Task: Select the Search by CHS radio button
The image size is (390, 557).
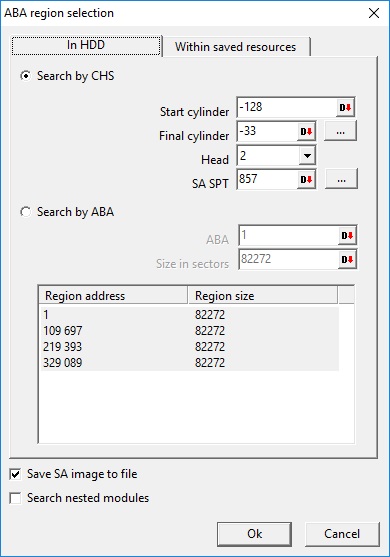Action: (26, 76)
